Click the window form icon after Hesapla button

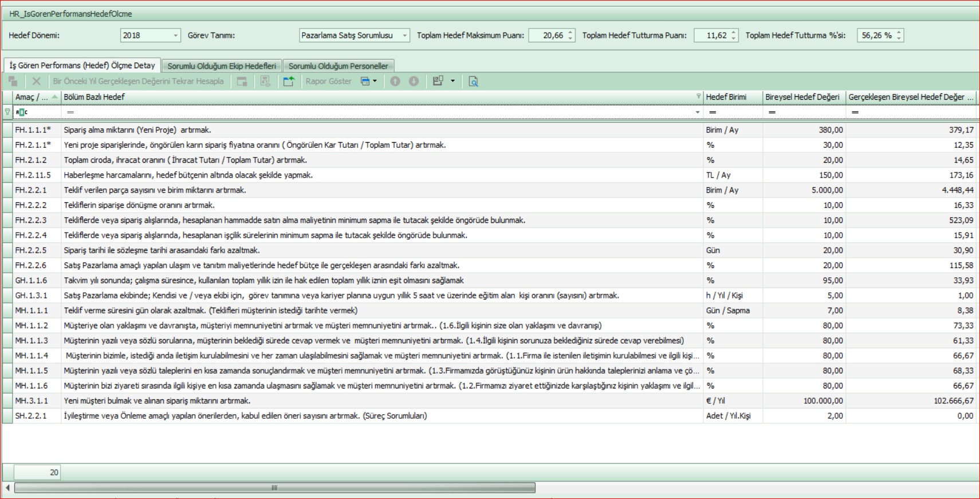click(x=242, y=81)
